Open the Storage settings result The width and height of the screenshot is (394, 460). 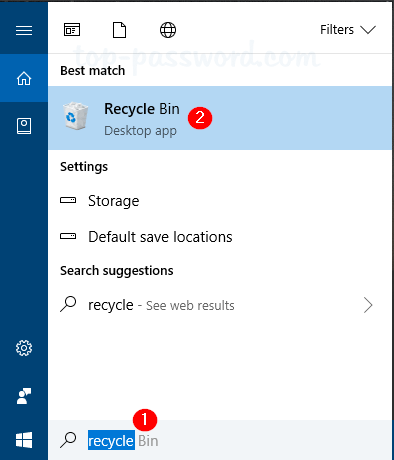220,201
